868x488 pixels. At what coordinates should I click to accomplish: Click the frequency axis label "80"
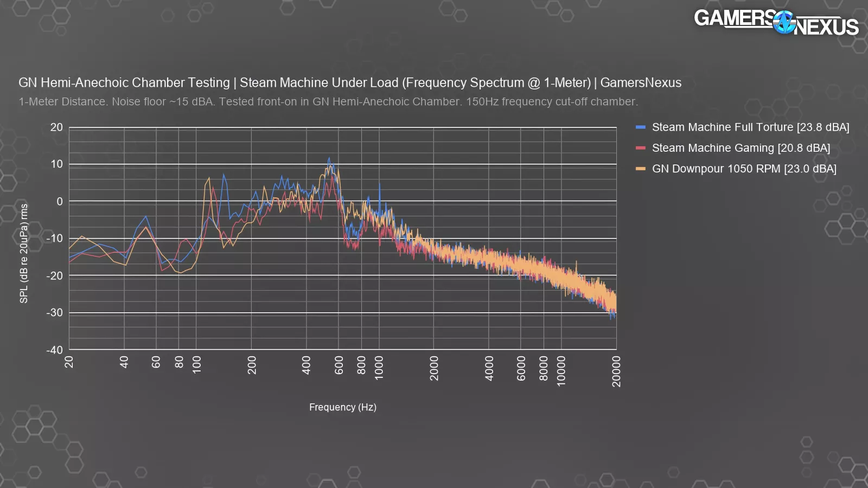pyautogui.click(x=179, y=362)
